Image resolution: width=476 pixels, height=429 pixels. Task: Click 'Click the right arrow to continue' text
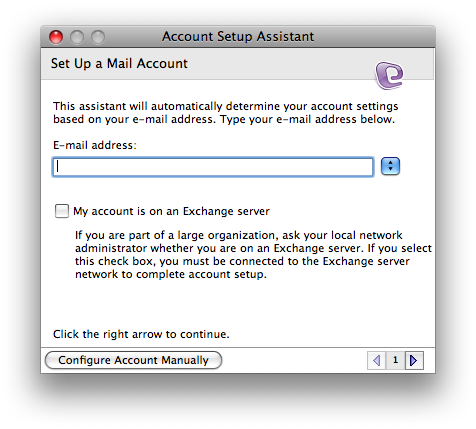(141, 334)
